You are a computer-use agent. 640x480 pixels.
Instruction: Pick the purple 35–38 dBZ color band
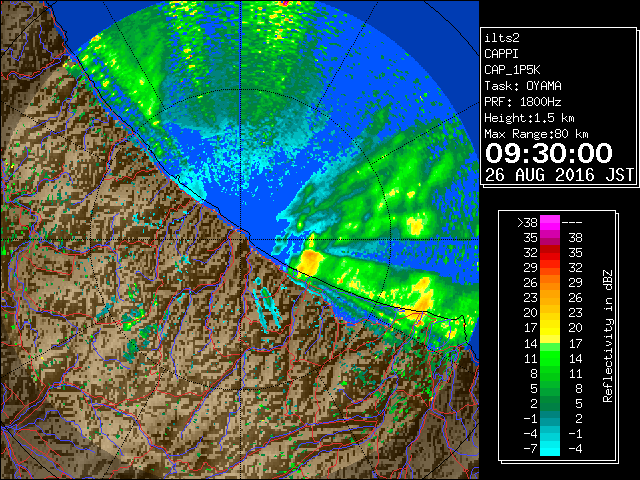tap(550, 238)
